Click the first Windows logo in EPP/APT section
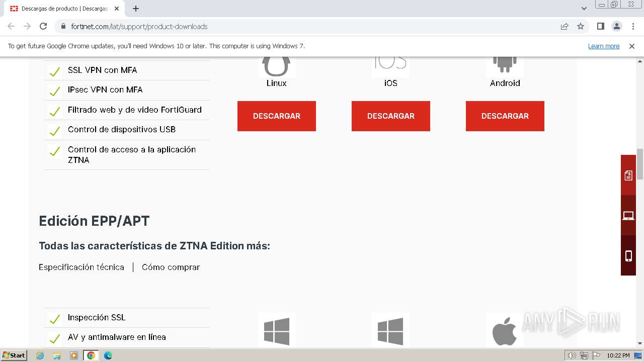Image resolution: width=644 pixels, height=362 pixels. (x=277, y=331)
